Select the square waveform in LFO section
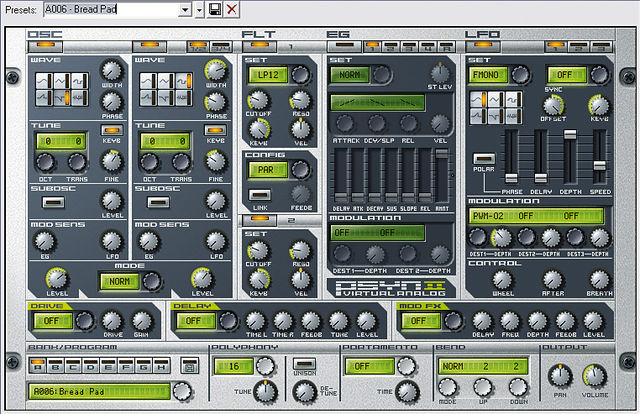Viewport: 640px width, 414px height. click(513, 99)
